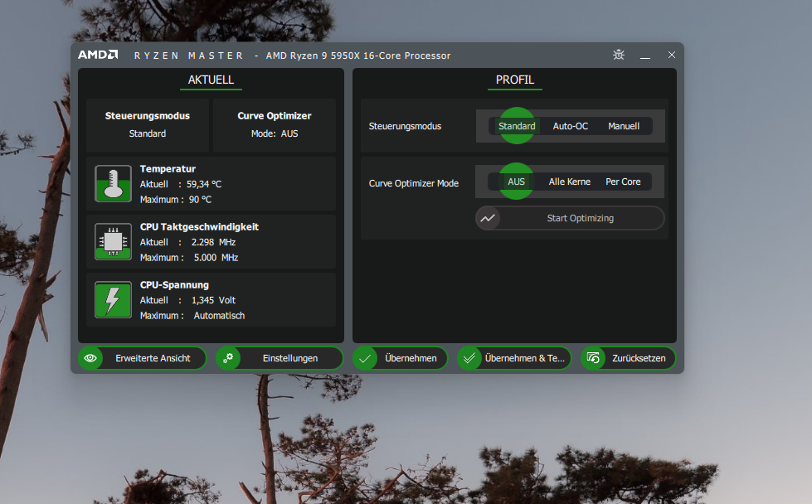Click the gears icon for Einstellungen
The image size is (812, 504).
click(x=228, y=358)
